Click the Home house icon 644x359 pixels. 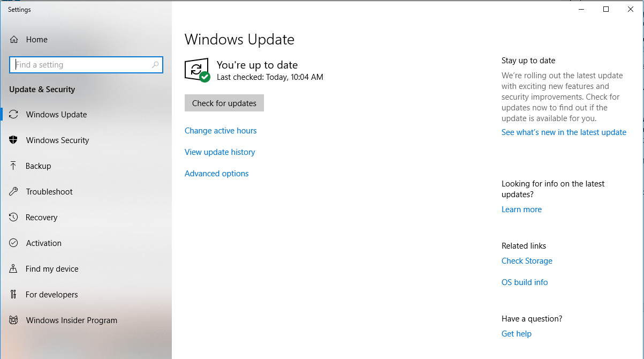[x=14, y=40]
